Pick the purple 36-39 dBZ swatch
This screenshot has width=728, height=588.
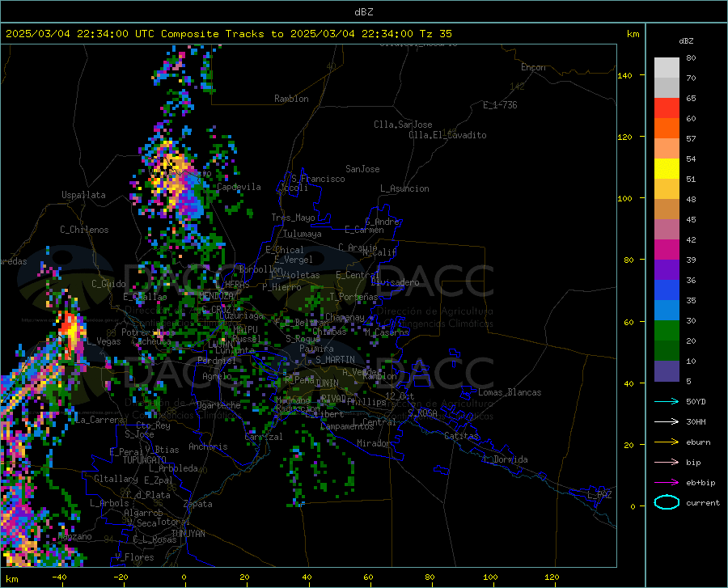(x=667, y=270)
